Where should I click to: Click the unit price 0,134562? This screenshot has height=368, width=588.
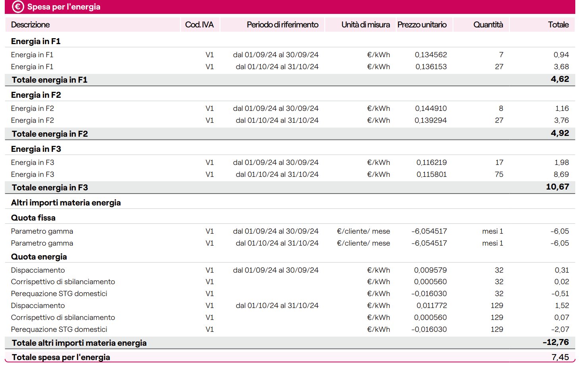tap(431, 55)
